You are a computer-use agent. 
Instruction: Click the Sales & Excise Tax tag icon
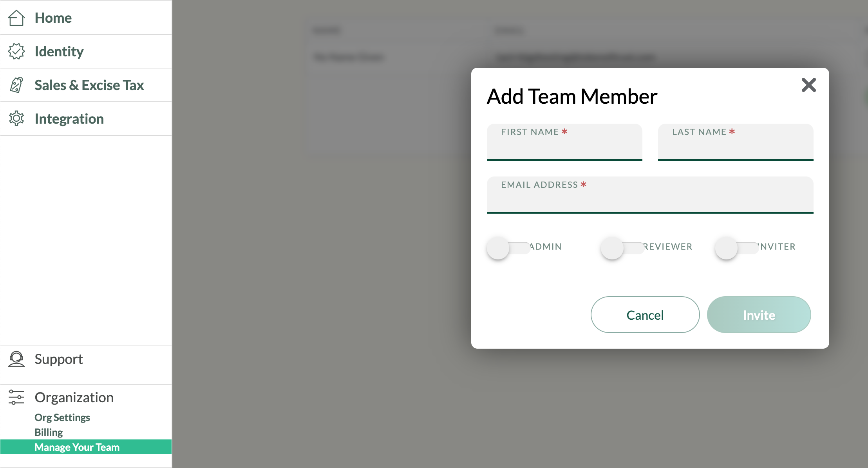tap(16, 85)
